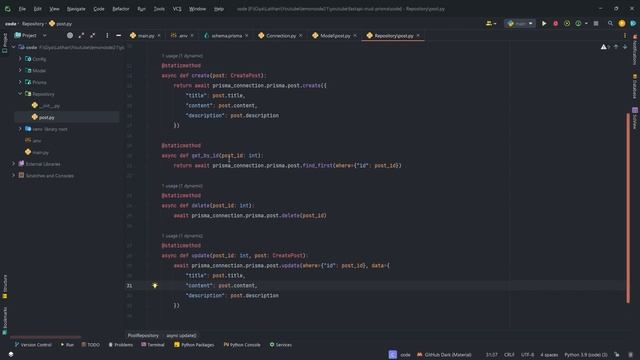Screen dimensions: 640x360
Task: Expand the Model folder
Action: pyautogui.click(x=20, y=71)
